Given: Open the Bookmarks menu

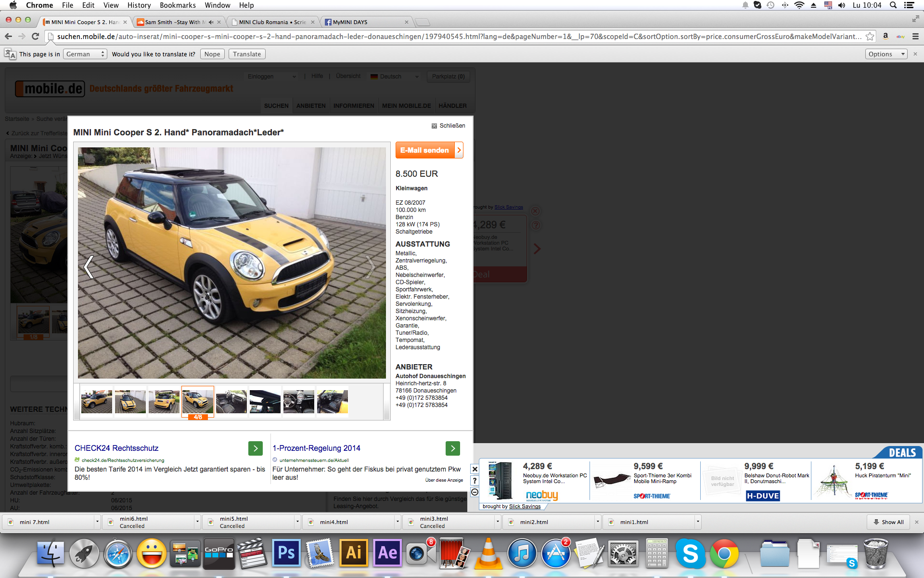Looking at the screenshot, I should (178, 5).
